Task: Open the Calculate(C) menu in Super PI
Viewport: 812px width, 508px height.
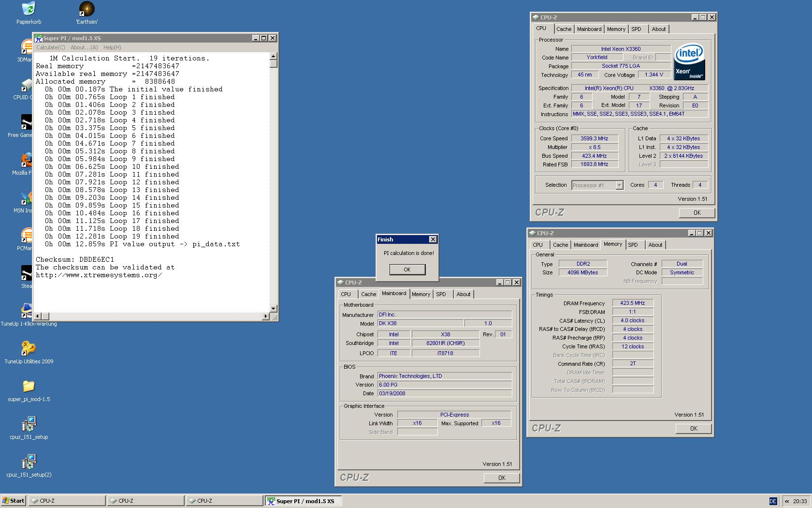Action: pyautogui.click(x=50, y=47)
